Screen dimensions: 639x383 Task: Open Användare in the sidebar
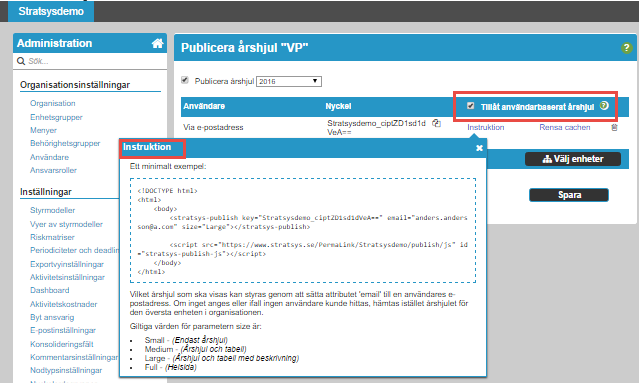pyautogui.click(x=49, y=157)
